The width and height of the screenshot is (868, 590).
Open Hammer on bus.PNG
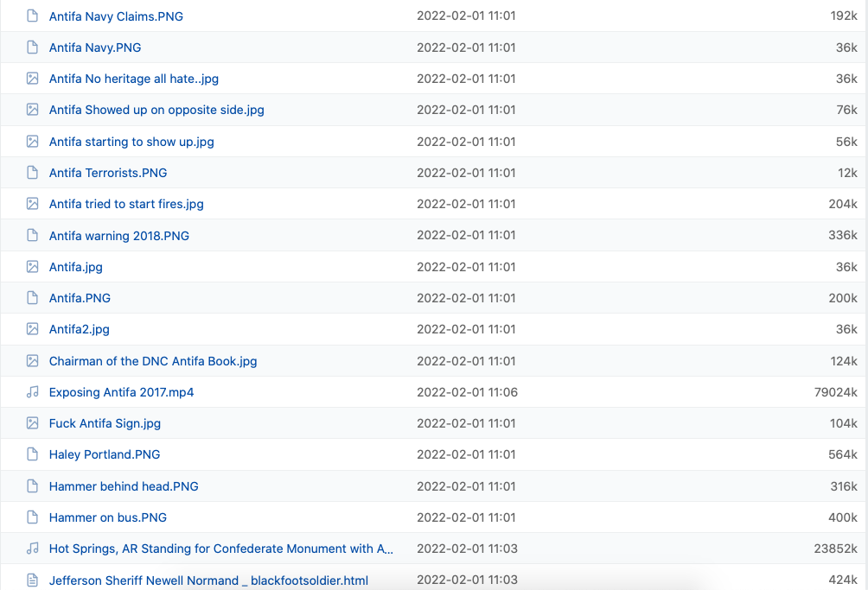[x=108, y=517]
